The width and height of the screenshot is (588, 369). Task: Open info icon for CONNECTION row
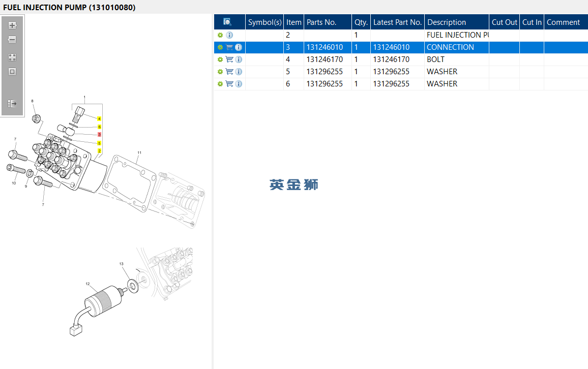click(239, 47)
